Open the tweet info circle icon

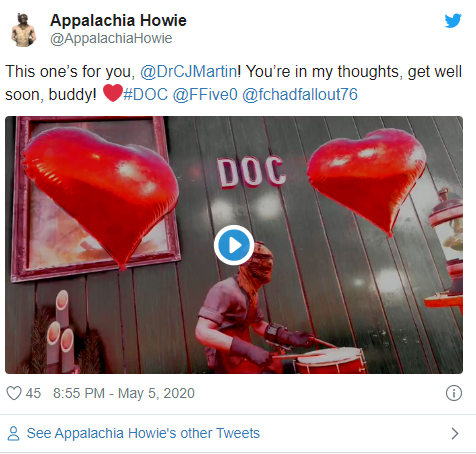pyautogui.click(x=454, y=393)
